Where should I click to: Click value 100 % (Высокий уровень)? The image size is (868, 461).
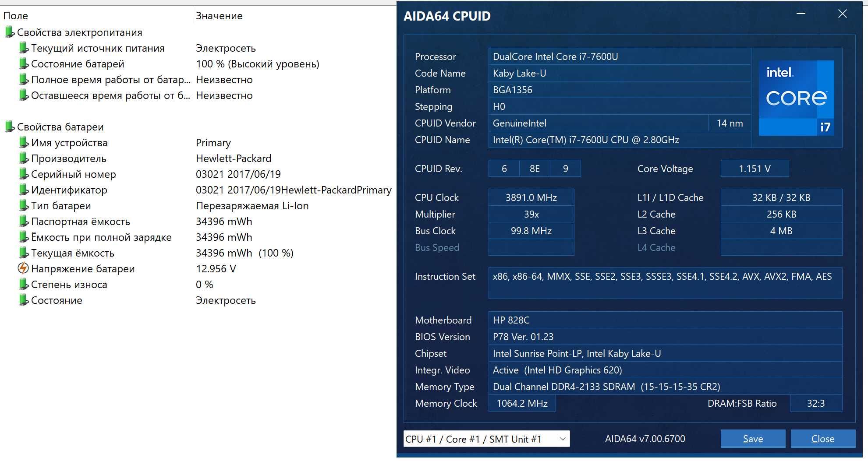pos(258,64)
